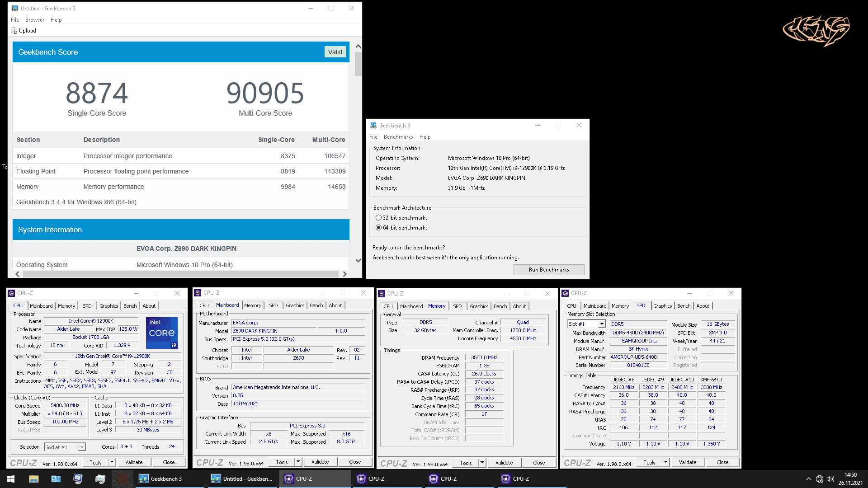Click the horizontal scrollbar right arrow in Geekbench
This screenshot has height=488, width=868.
[x=344, y=274]
